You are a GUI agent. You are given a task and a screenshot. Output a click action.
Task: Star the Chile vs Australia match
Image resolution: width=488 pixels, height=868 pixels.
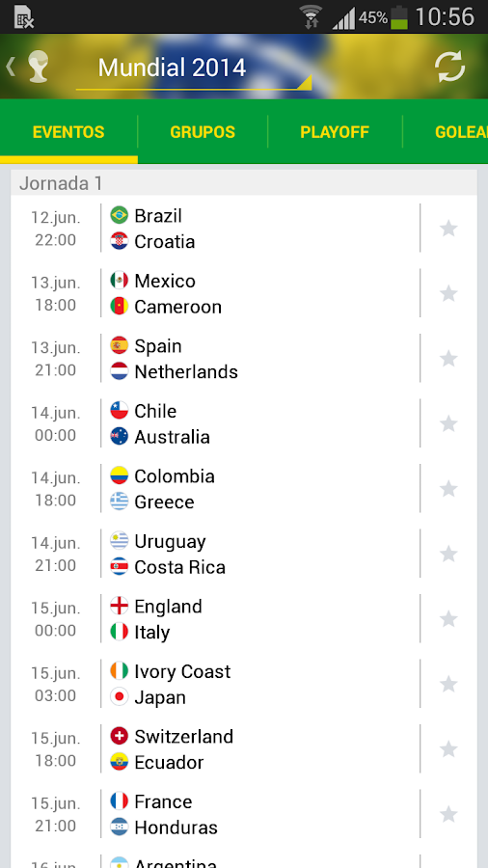(448, 423)
